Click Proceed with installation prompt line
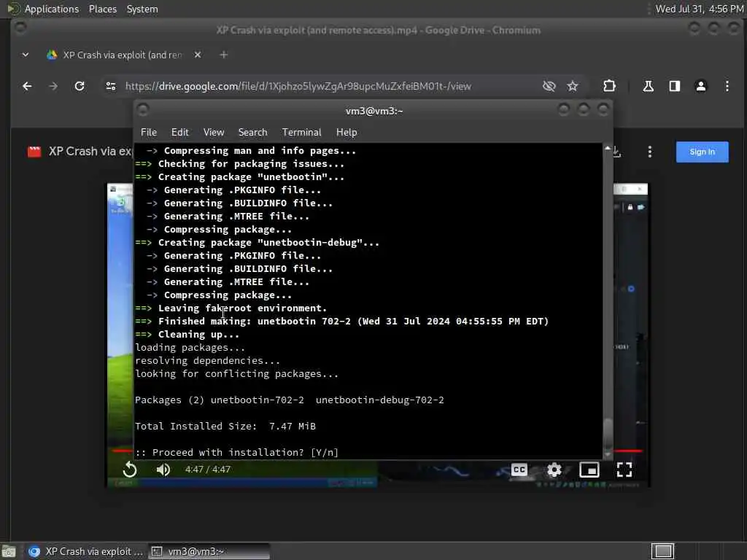 coord(237,452)
